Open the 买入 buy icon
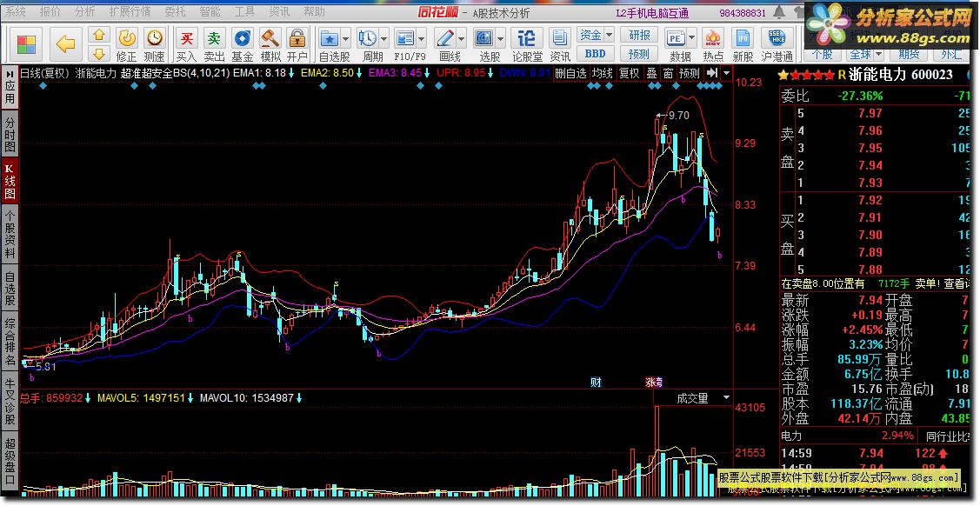The width and height of the screenshot is (980, 506). (x=186, y=39)
